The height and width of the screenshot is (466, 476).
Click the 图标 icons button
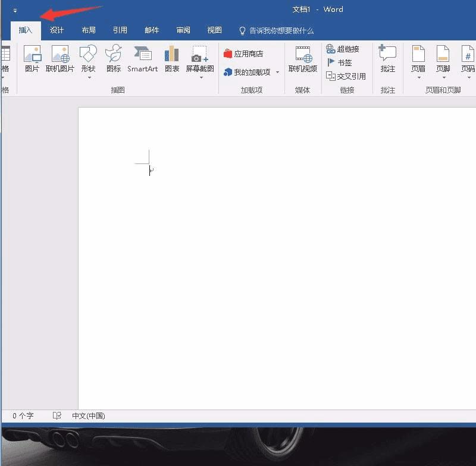(114, 59)
